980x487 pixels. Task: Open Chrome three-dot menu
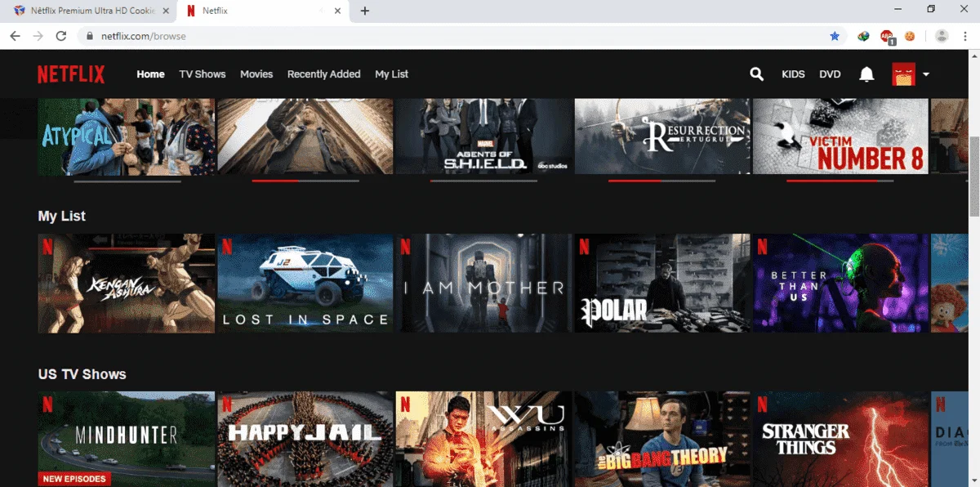965,36
